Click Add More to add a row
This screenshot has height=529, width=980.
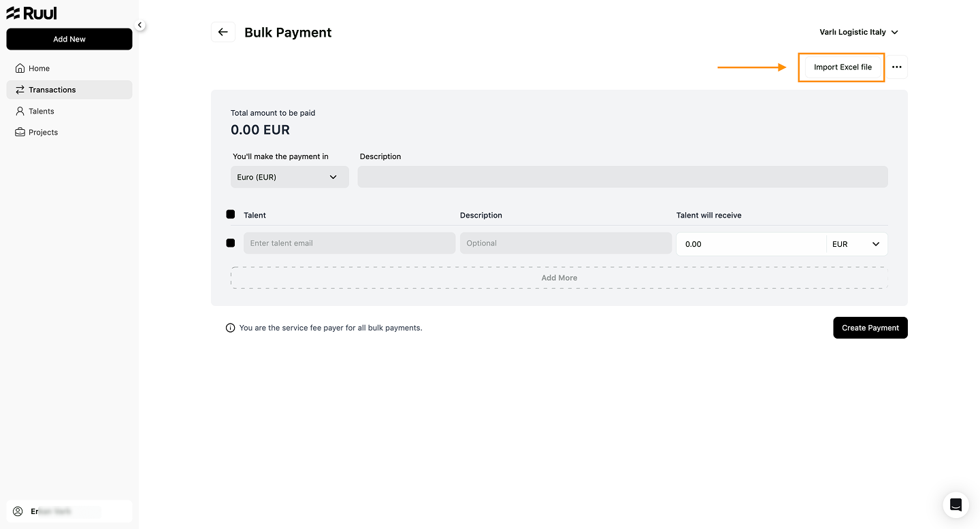pyautogui.click(x=559, y=277)
